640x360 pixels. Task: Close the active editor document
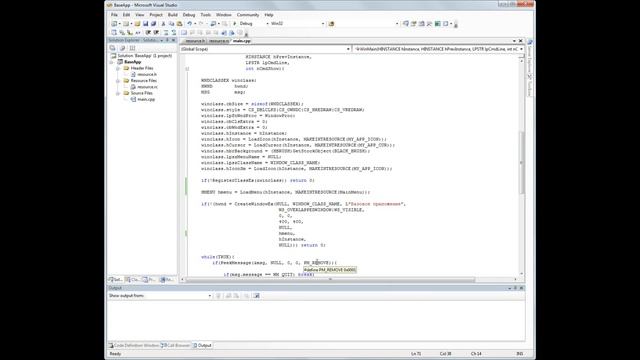coord(520,41)
